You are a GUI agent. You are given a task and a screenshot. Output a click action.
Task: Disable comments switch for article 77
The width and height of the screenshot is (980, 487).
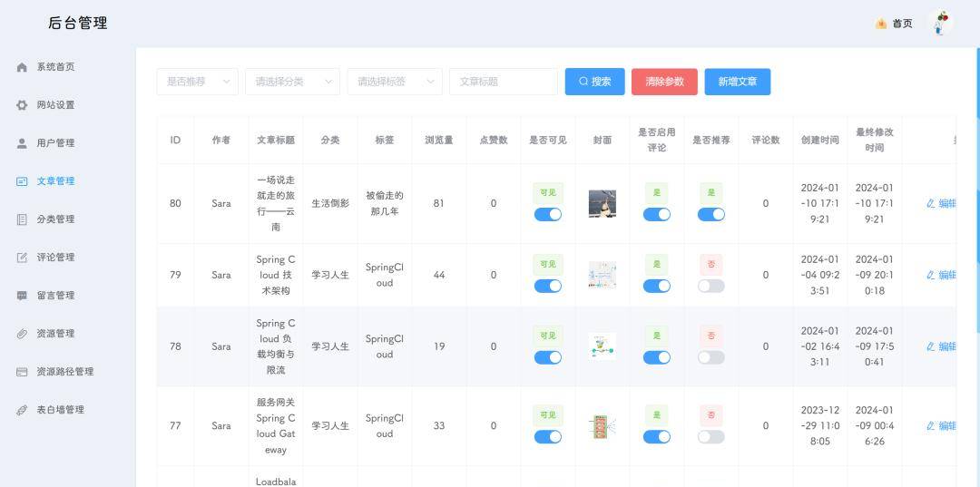[x=657, y=437]
